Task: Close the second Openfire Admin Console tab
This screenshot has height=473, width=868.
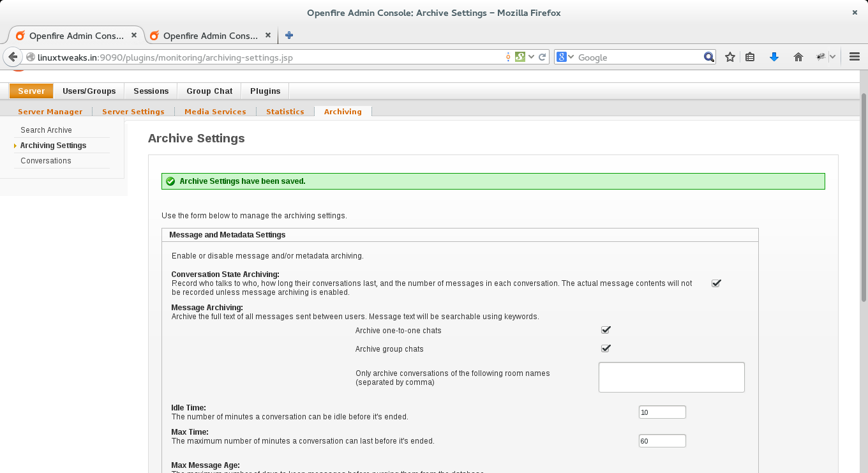Action: [x=268, y=36]
